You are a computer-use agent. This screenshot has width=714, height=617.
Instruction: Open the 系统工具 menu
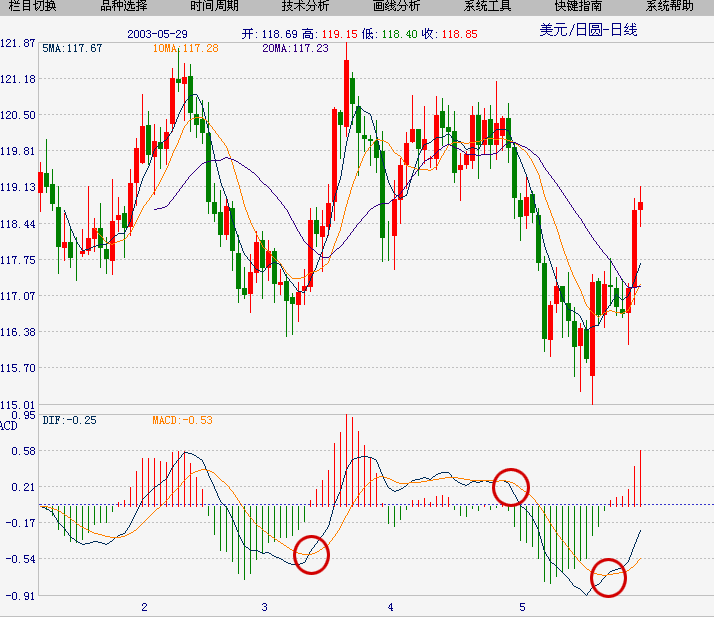[x=488, y=6]
